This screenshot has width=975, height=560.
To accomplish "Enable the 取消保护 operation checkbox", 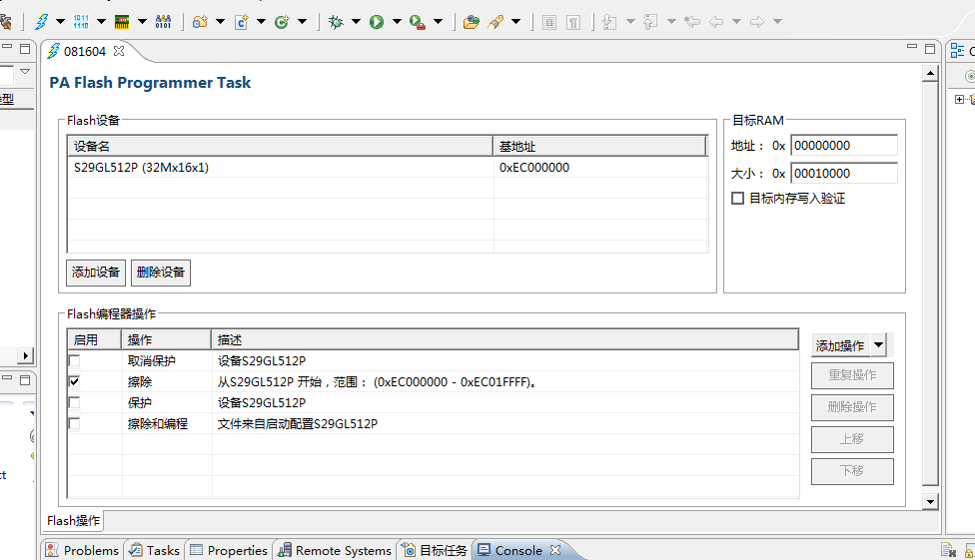I will click(75, 360).
